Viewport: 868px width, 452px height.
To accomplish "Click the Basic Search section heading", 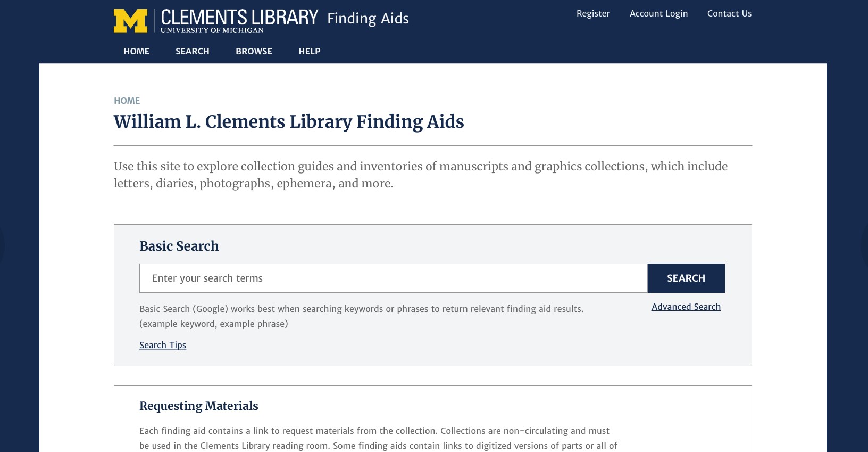I will (x=179, y=246).
